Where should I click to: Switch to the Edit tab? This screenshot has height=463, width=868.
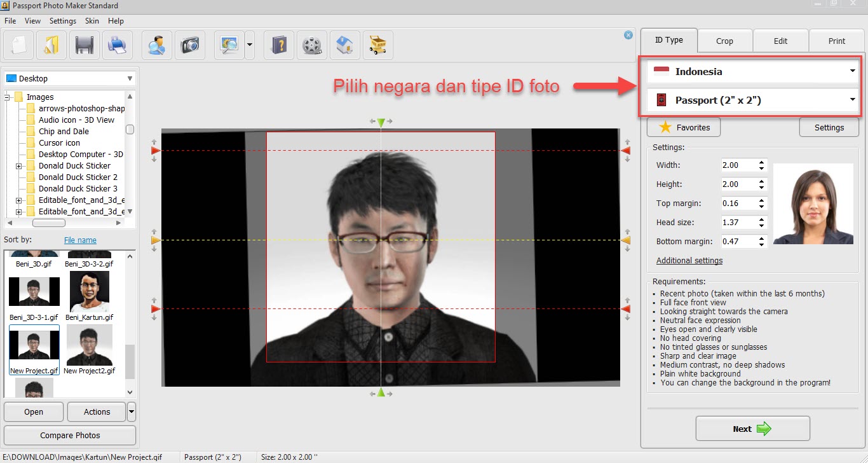(781, 41)
